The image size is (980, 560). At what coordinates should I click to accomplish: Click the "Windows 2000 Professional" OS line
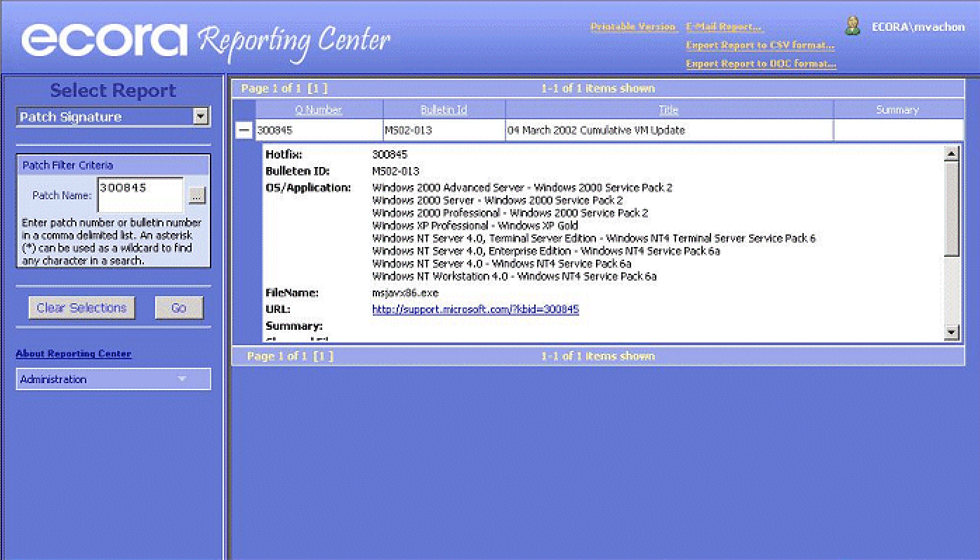click(x=510, y=213)
